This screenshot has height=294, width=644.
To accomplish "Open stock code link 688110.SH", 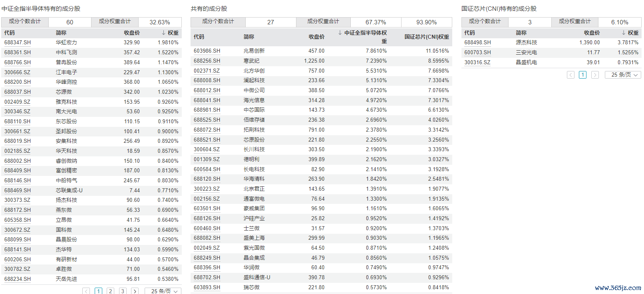I will tap(18, 121).
